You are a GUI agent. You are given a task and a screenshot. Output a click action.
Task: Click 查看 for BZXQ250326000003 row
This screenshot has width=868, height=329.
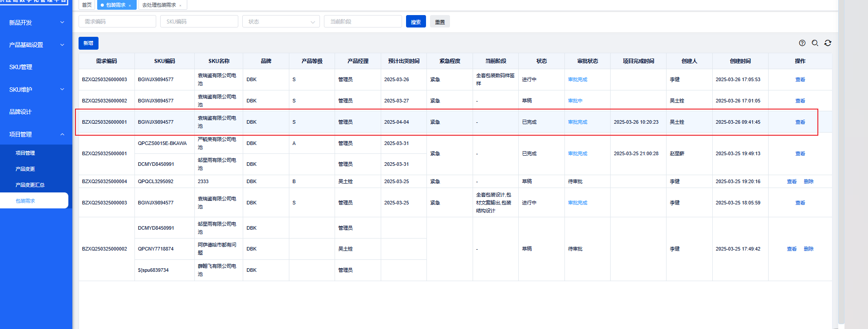tap(800, 80)
